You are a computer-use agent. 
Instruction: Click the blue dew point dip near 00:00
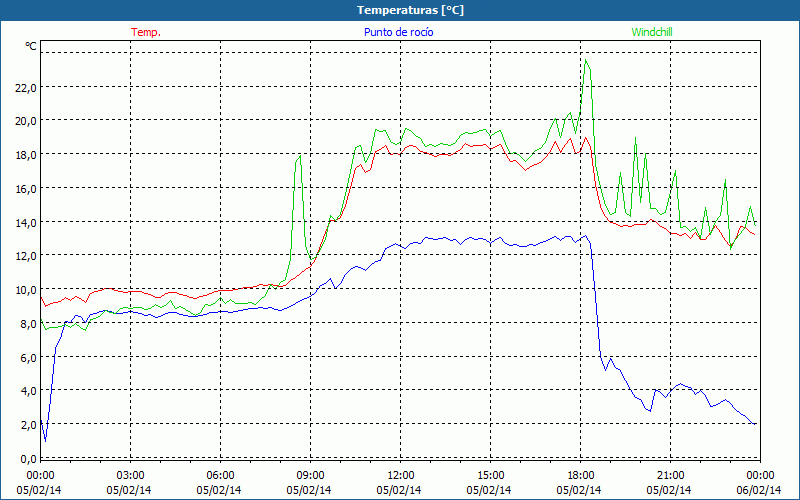(45, 441)
